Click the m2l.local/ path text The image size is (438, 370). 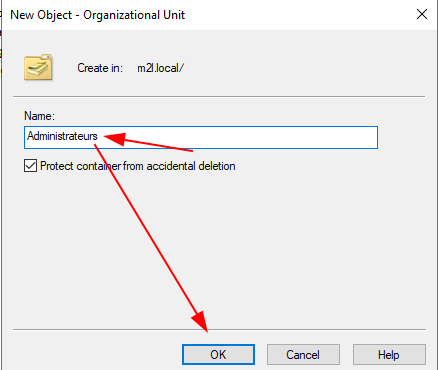(160, 68)
